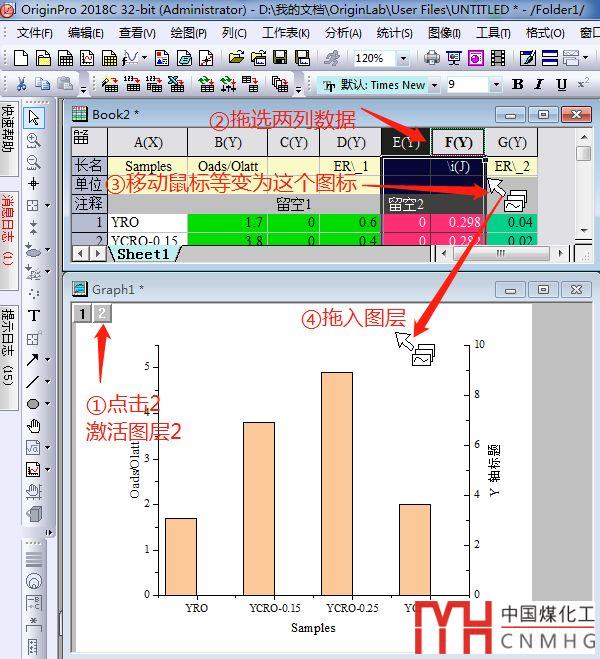The image size is (600, 659).
Task: Click the Samples axis title in Graph1
Action: point(313,628)
